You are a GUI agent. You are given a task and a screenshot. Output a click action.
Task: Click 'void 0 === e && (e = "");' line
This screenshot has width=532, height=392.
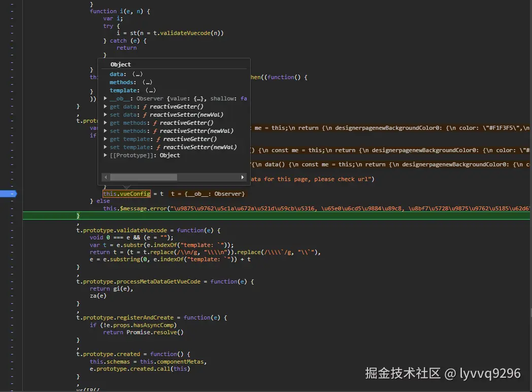click(131, 237)
